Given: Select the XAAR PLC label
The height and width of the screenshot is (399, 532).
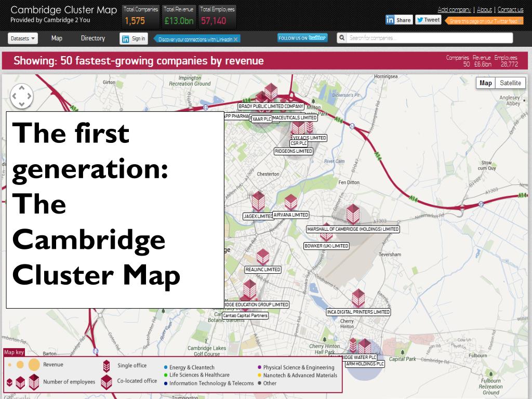Looking at the screenshot, I should (x=262, y=119).
